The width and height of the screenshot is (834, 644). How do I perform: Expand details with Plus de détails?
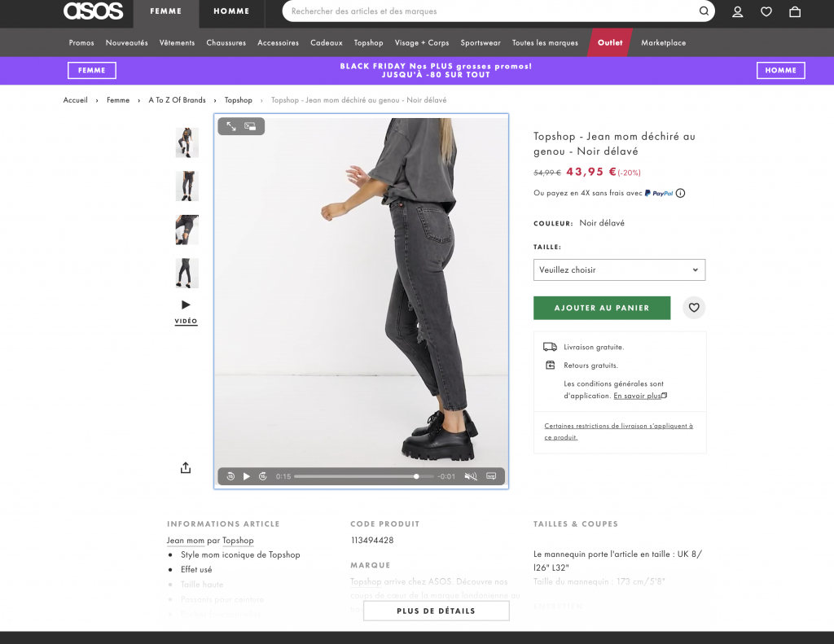pyautogui.click(x=436, y=611)
